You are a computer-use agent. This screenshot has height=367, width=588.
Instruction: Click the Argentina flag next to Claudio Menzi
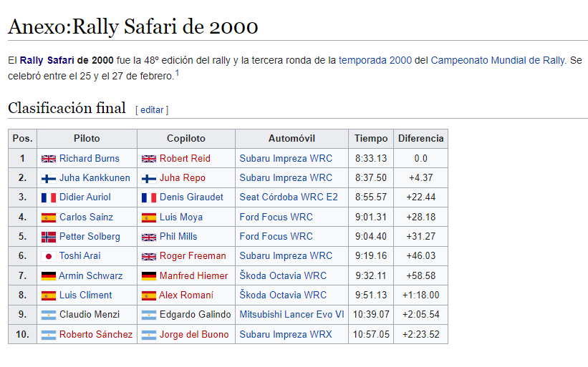click(x=49, y=315)
